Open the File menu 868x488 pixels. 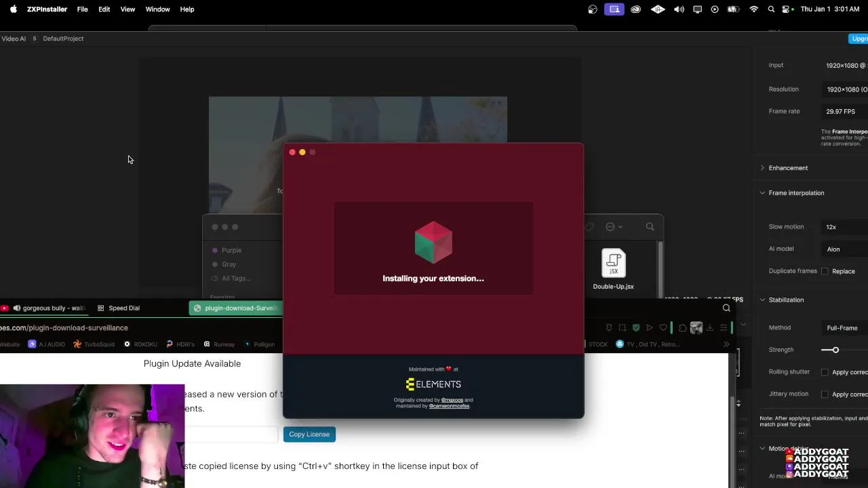click(x=82, y=9)
